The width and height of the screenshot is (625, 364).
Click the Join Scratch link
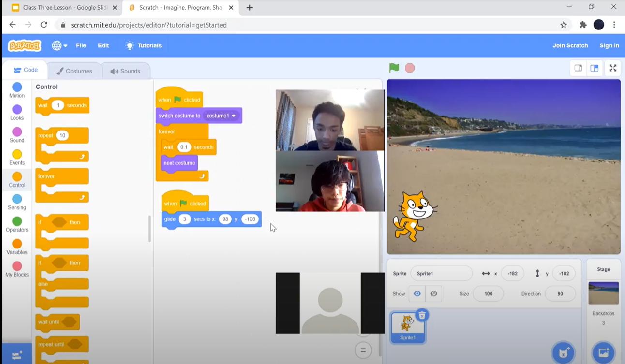(570, 45)
